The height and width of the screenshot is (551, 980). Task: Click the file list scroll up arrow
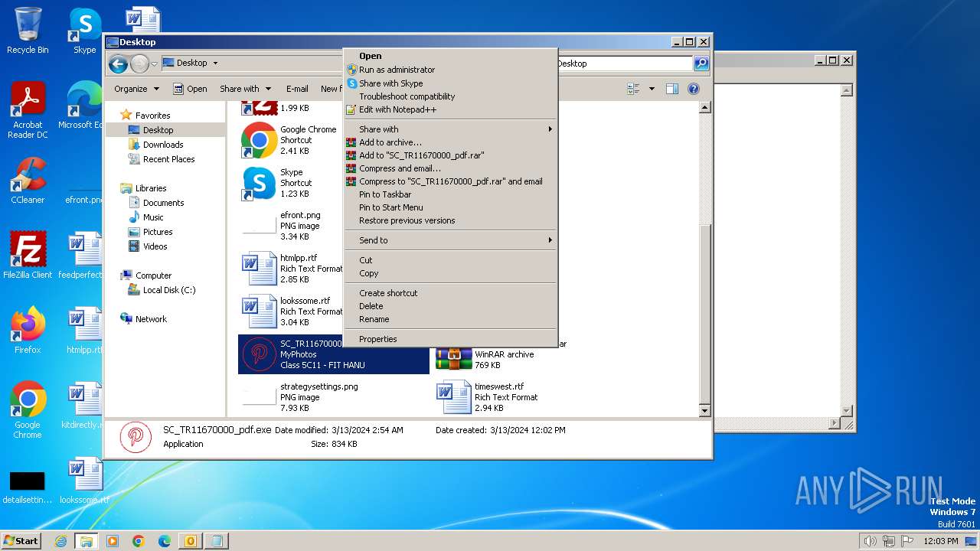705,108
